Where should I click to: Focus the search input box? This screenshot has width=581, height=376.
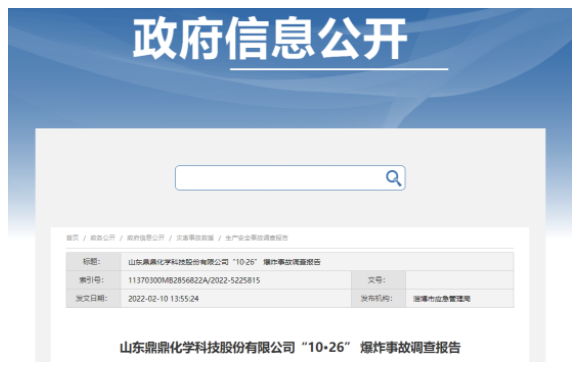click(290, 178)
